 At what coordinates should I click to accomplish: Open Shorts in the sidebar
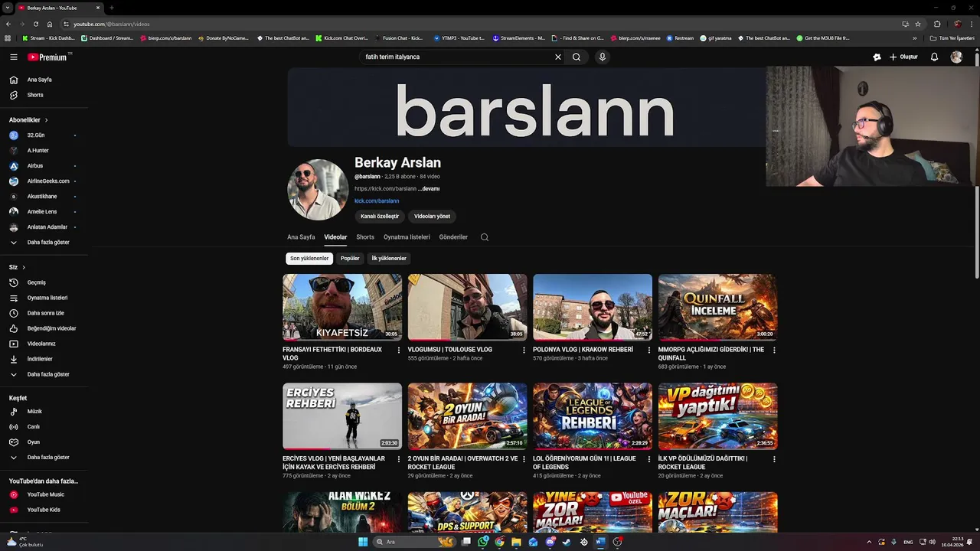pyautogui.click(x=44, y=95)
